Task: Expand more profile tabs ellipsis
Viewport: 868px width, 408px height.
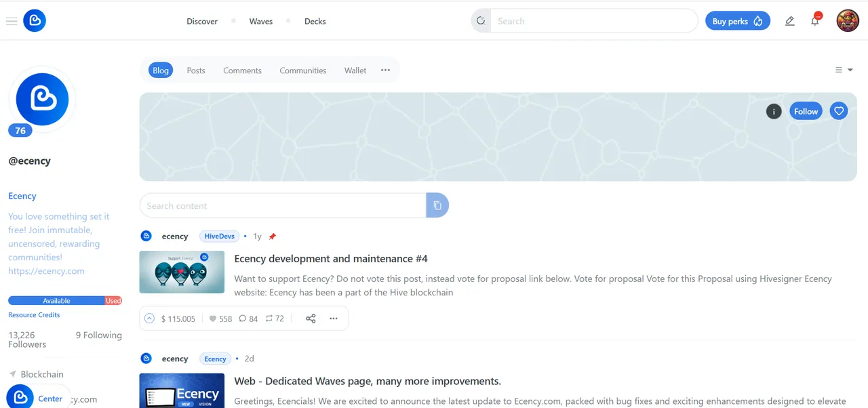Action: tap(385, 70)
